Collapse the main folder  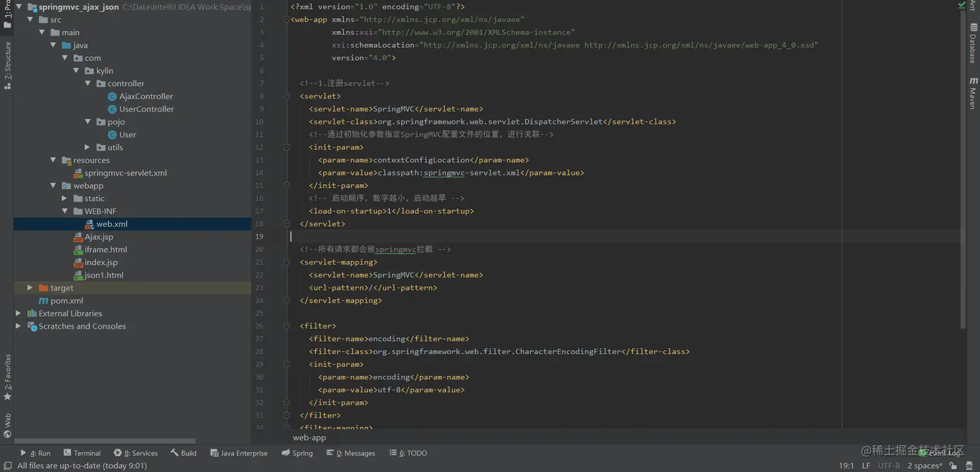coord(41,32)
